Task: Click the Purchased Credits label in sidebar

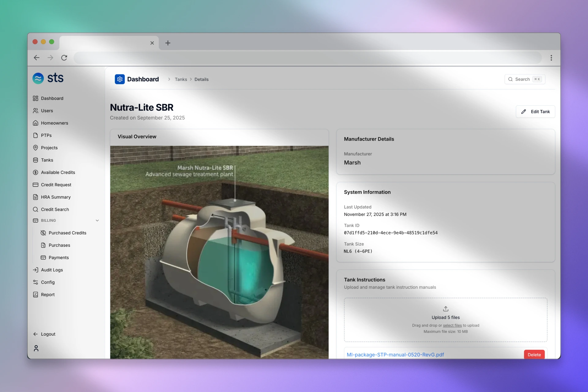Action: (x=67, y=233)
